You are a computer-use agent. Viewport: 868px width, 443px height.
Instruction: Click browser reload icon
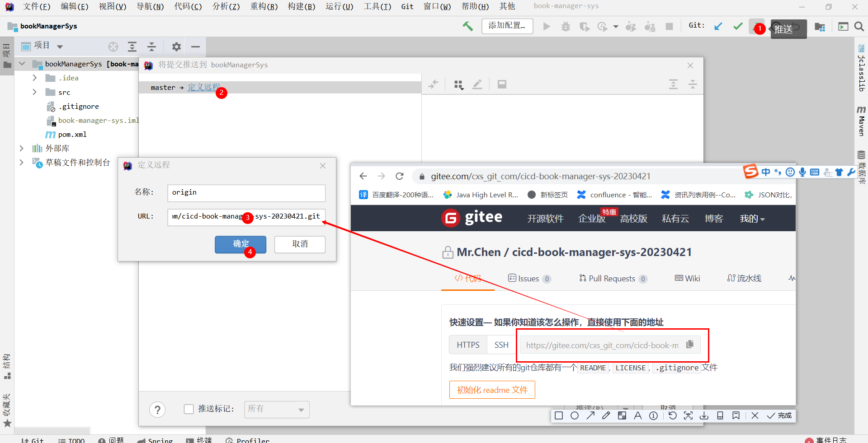click(399, 176)
